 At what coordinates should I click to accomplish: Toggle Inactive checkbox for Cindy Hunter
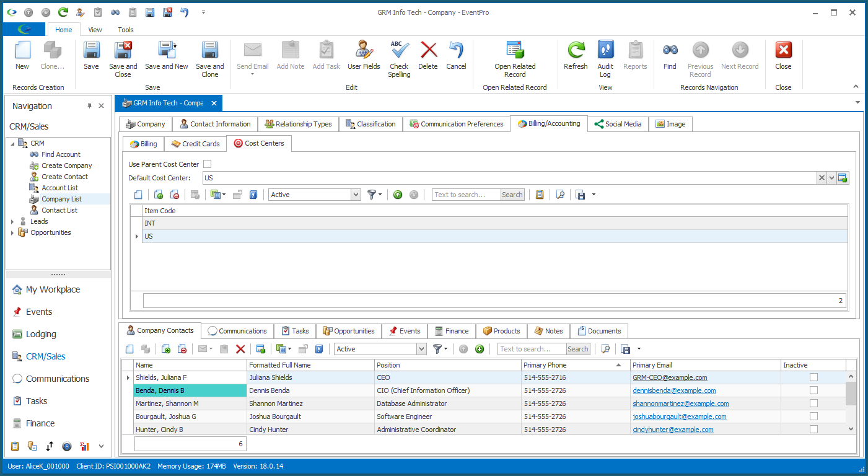pos(813,429)
